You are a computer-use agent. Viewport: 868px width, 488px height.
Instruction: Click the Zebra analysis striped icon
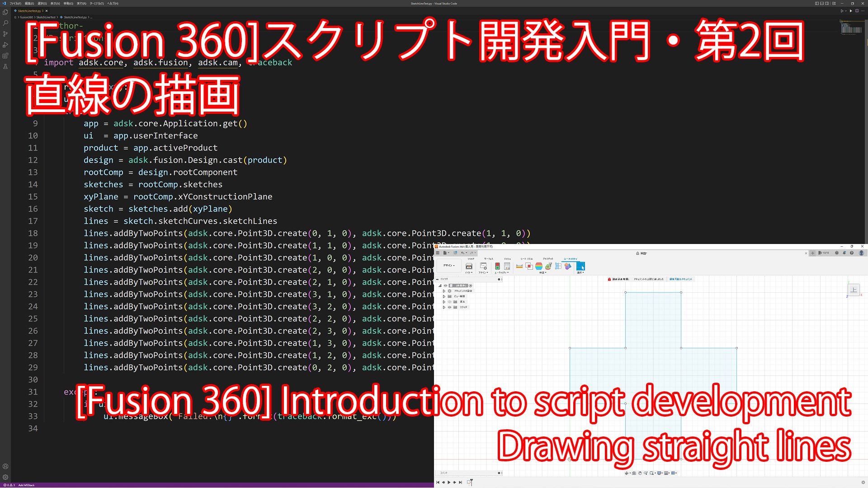[539, 266]
